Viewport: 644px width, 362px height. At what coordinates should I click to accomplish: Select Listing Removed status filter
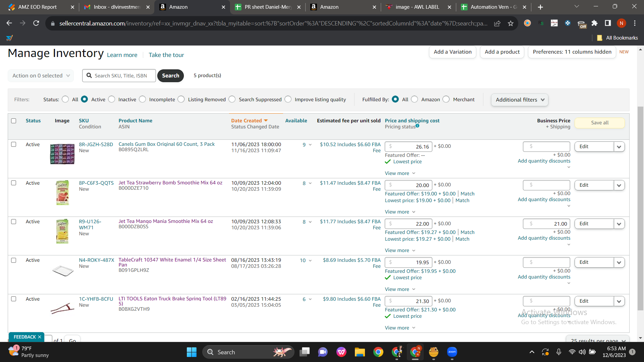181,99
